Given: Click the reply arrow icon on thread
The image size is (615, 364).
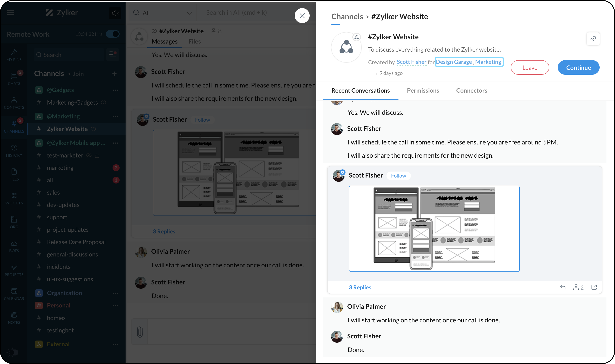Looking at the screenshot, I should [563, 287].
